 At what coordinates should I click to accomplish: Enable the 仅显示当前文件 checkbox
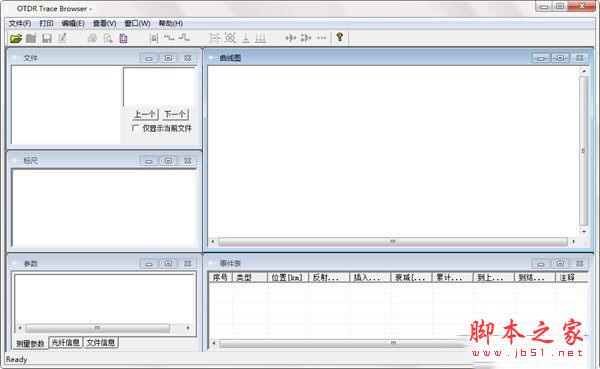point(135,128)
